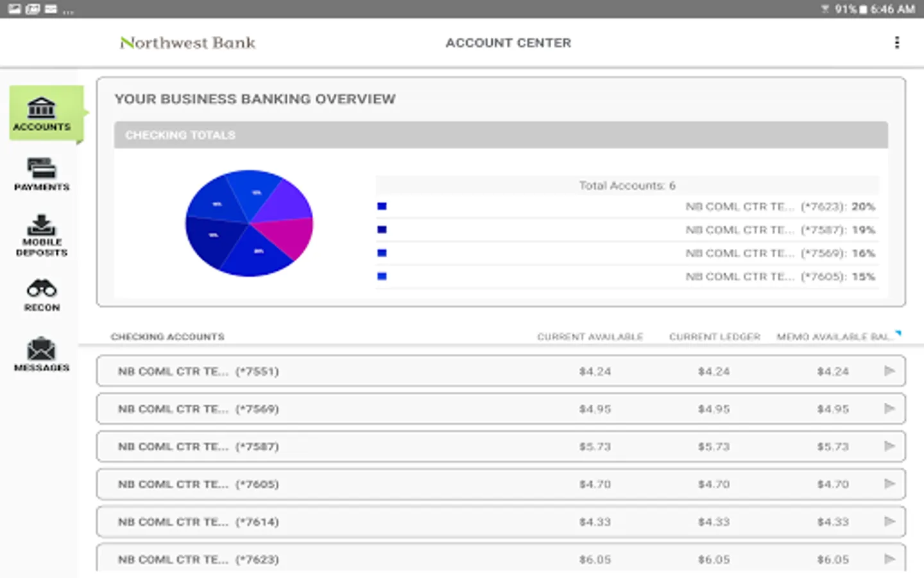Open account row ending *7614
924x578 pixels.
tap(501, 521)
